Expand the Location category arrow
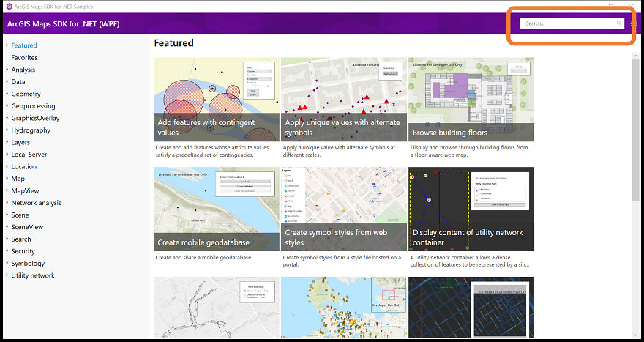 7,166
